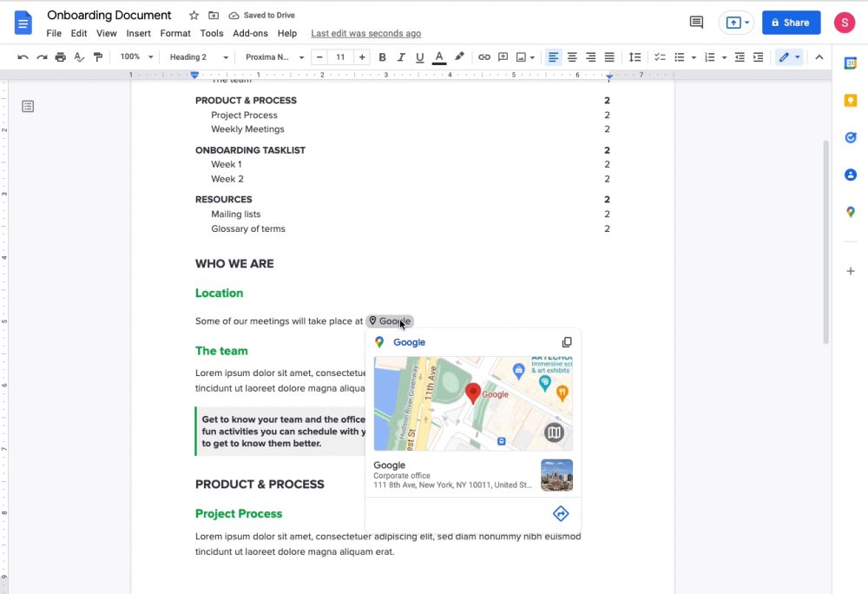This screenshot has height=594, width=868.
Task: Open the Format menu
Action: pos(175,33)
